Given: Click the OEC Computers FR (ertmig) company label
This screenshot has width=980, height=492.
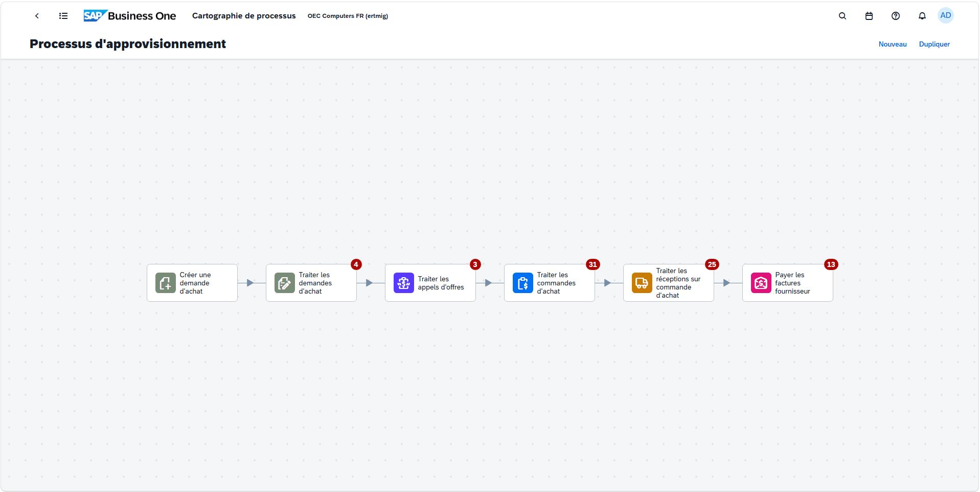Looking at the screenshot, I should pos(348,16).
